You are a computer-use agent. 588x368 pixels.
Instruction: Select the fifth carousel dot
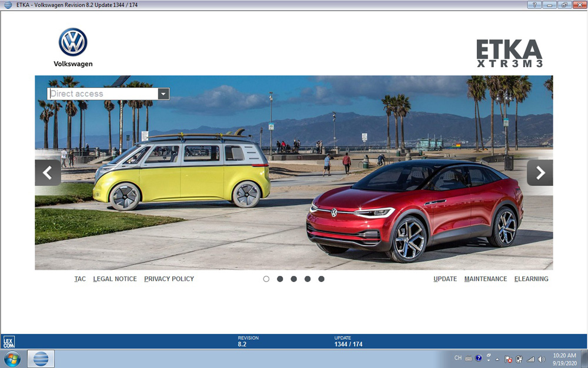(322, 279)
